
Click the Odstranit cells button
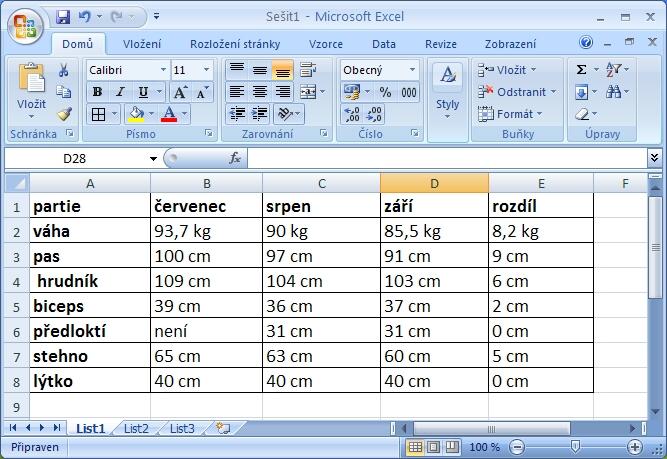click(x=517, y=92)
